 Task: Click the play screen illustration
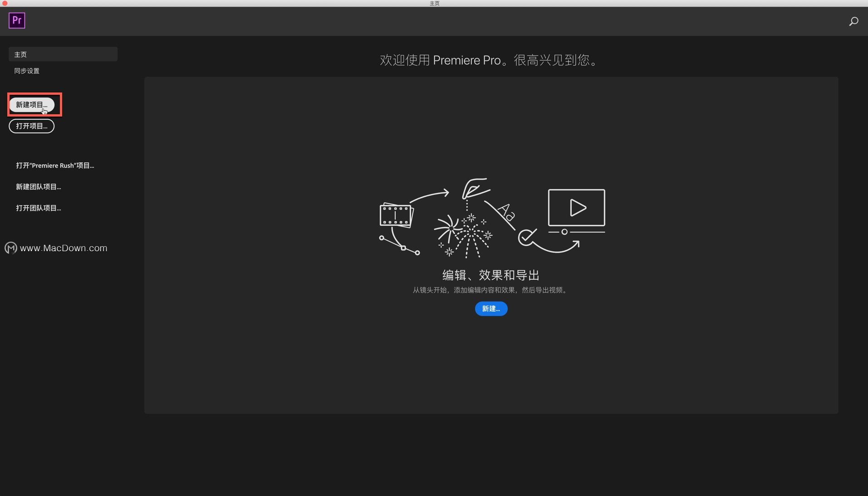tap(576, 211)
